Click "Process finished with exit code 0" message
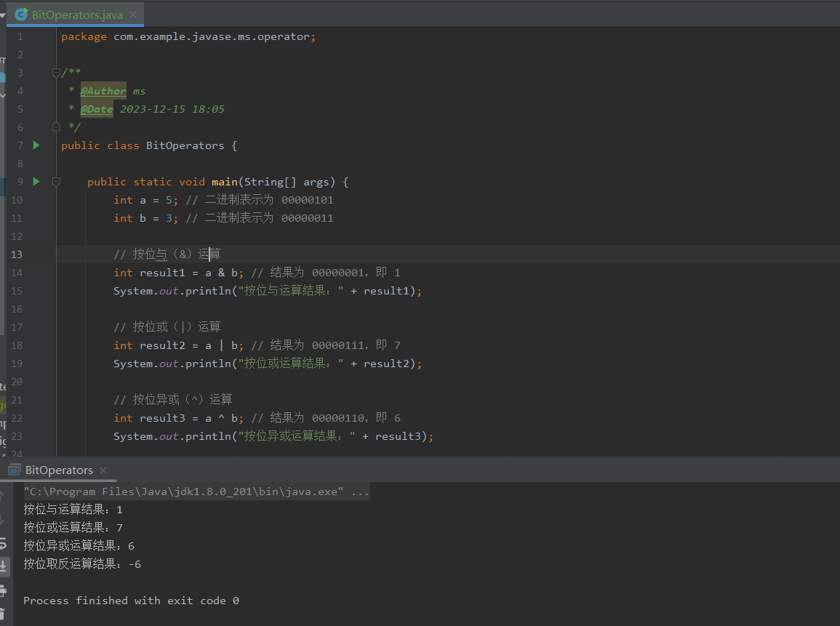840x626 pixels. pyautogui.click(x=131, y=601)
